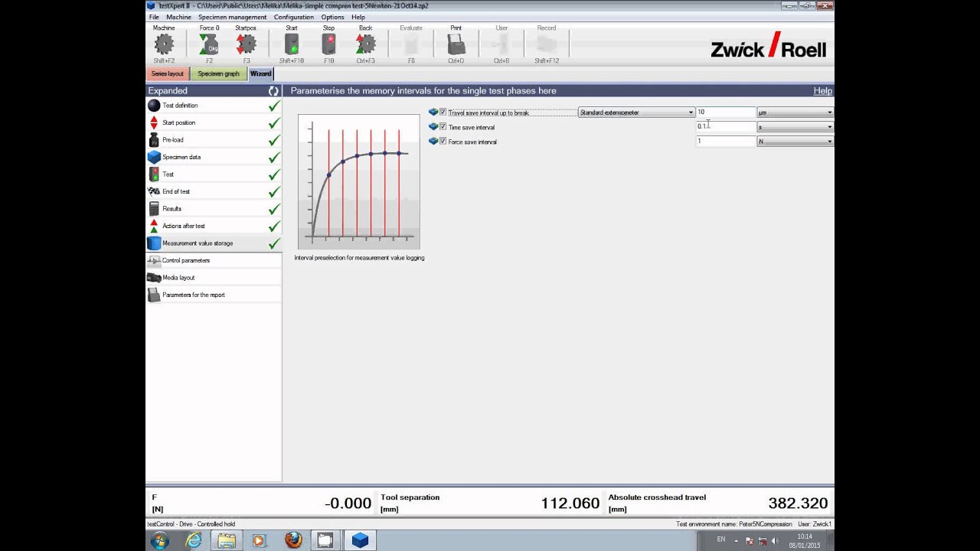Click the Force 0 weight icon
980x551 pixels.
[x=209, y=44]
